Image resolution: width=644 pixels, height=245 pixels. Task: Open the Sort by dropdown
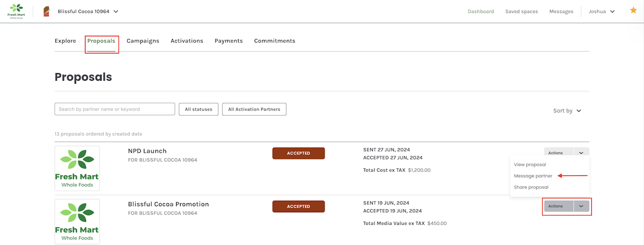567,111
